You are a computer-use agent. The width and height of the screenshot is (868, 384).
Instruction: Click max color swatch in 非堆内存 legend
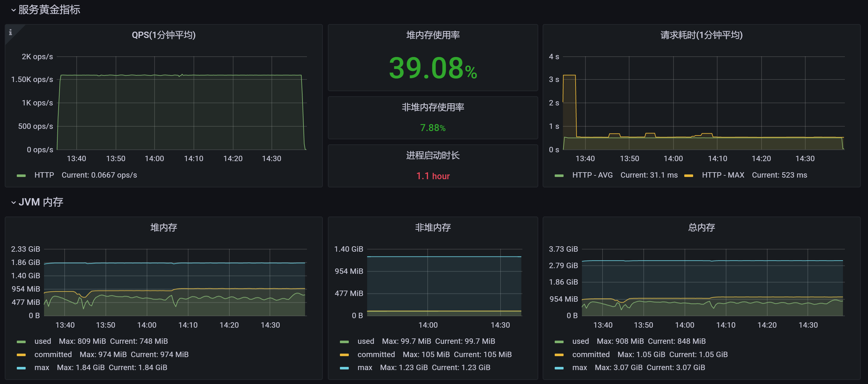click(x=344, y=368)
